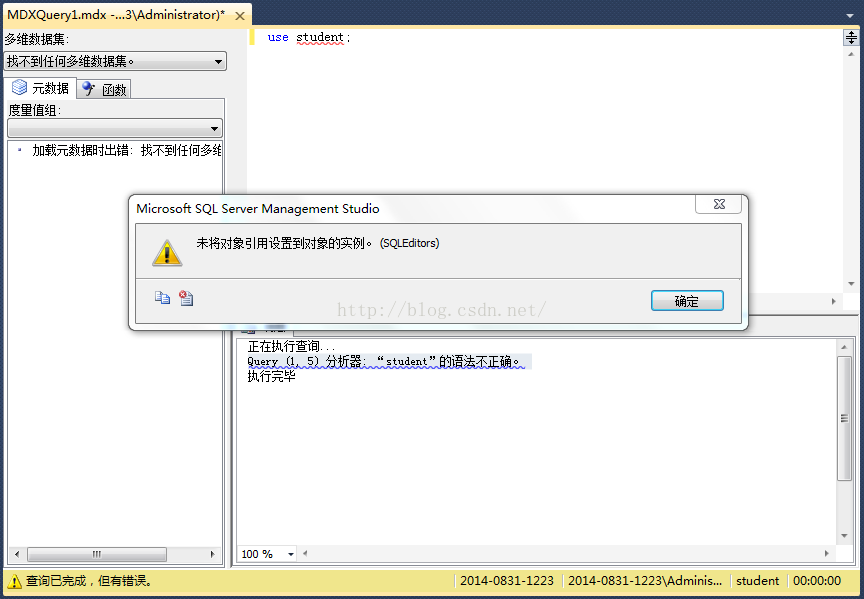Image resolution: width=864 pixels, height=599 pixels.
Task: Click the 执行完毕 message line
Action: pos(271,376)
